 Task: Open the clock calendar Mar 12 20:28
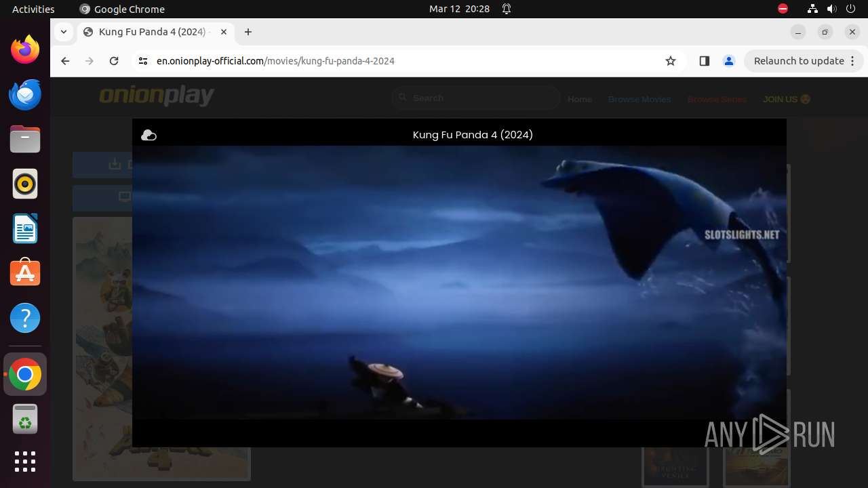[x=459, y=9]
